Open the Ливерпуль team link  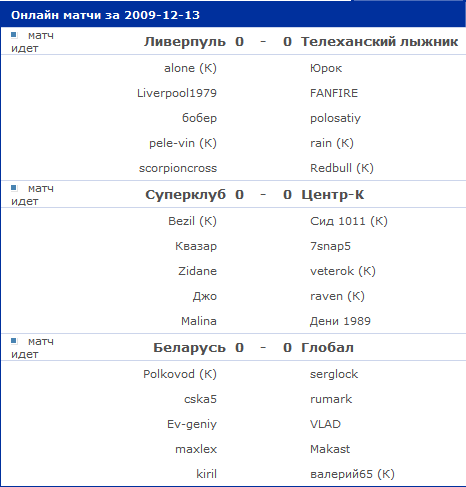click(x=185, y=42)
